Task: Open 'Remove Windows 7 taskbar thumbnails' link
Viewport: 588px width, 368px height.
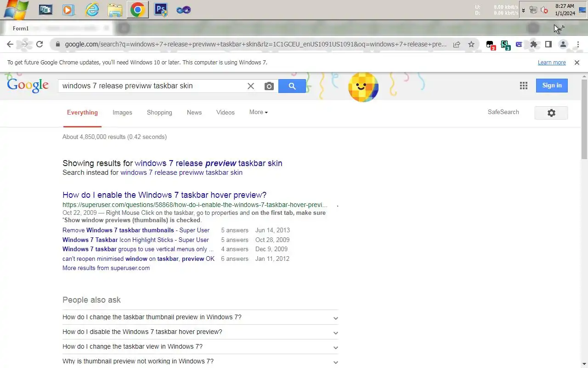Action: click(136, 230)
